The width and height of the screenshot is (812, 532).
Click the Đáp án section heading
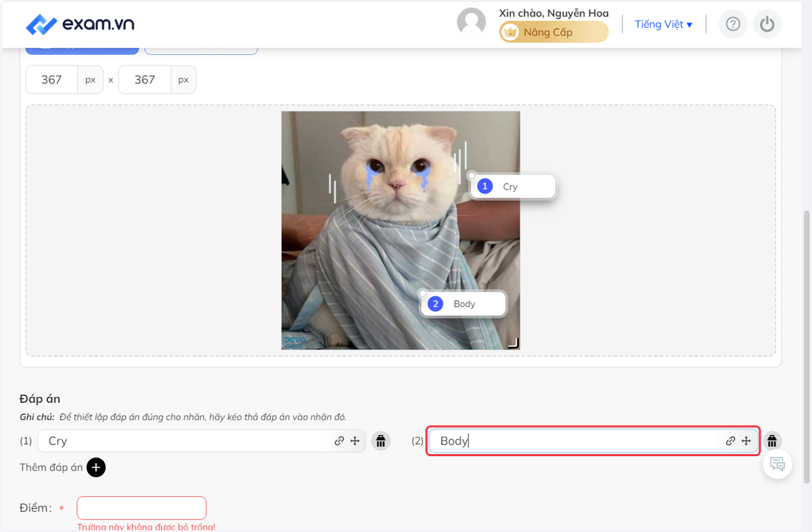click(40, 399)
